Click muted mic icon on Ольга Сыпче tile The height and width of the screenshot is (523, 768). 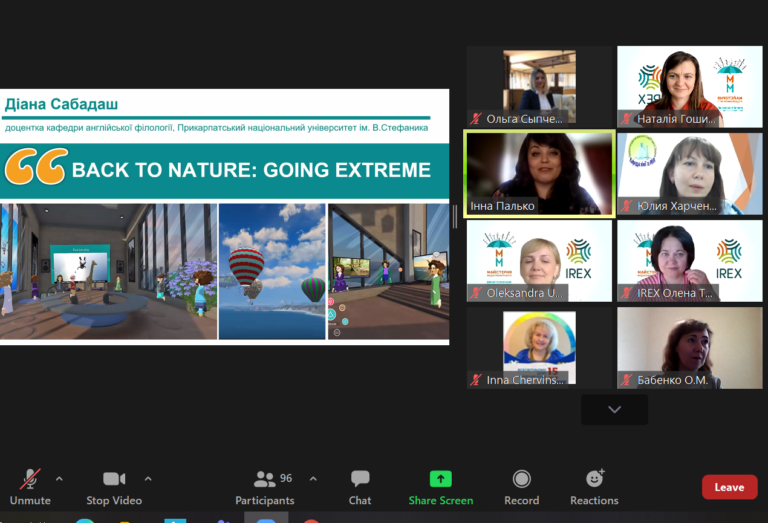point(476,119)
